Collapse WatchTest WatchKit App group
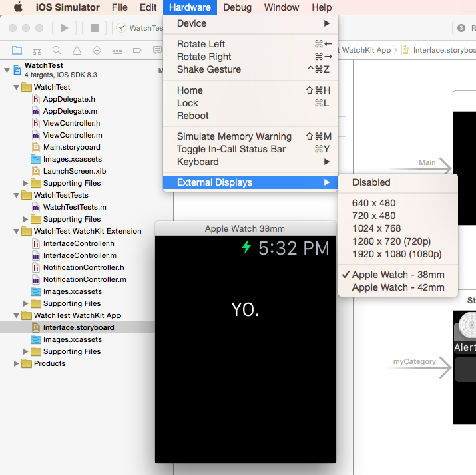The width and height of the screenshot is (476, 475). tap(17, 315)
